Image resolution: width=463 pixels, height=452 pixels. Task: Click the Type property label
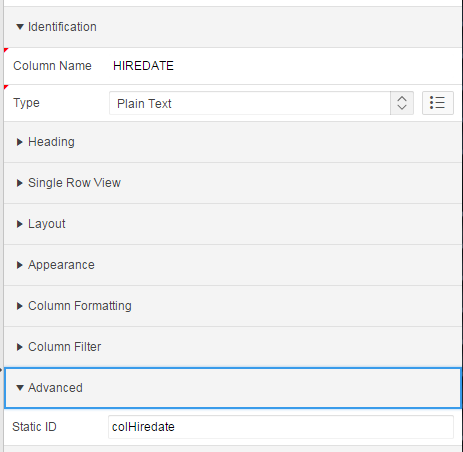(26, 103)
